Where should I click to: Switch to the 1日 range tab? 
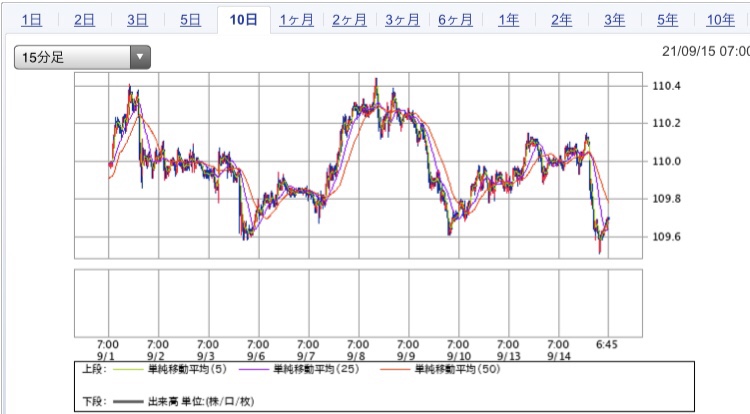coord(32,20)
